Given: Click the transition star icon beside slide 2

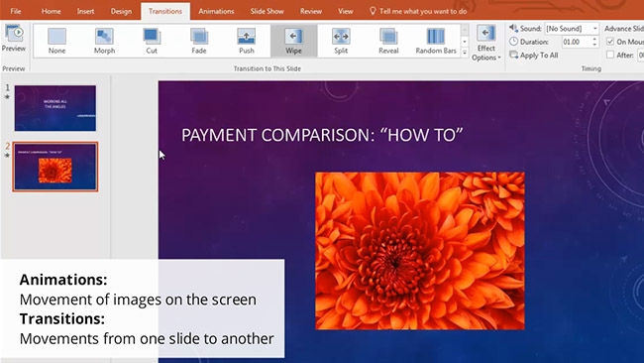Looking at the screenshot, I should tap(7, 155).
